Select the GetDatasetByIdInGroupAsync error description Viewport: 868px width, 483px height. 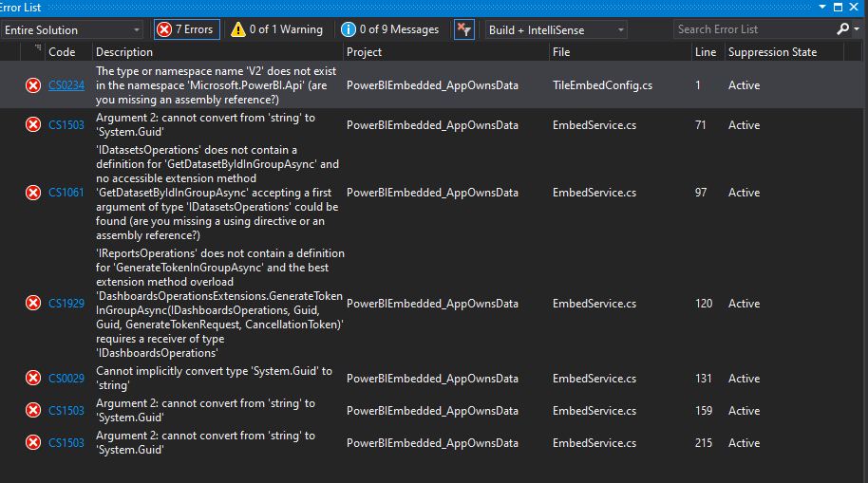pos(217,193)
